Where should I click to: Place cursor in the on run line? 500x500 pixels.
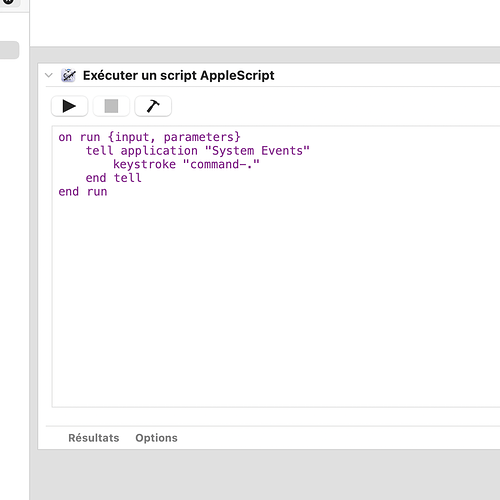(149, 137)
